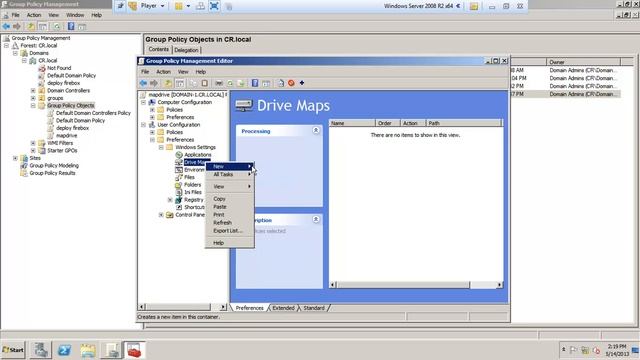This screenshot has width=640, height=360.
Task: Click the red toolbox icon in taskbar
Action: click(134, 350)
